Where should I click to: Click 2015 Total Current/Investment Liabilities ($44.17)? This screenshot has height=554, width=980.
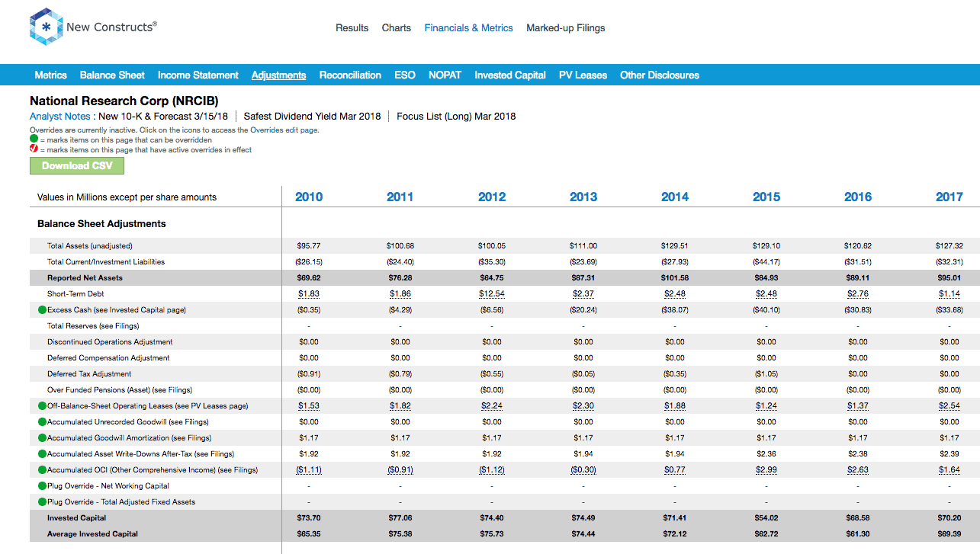pyautogui.click(x=766, y=262)
